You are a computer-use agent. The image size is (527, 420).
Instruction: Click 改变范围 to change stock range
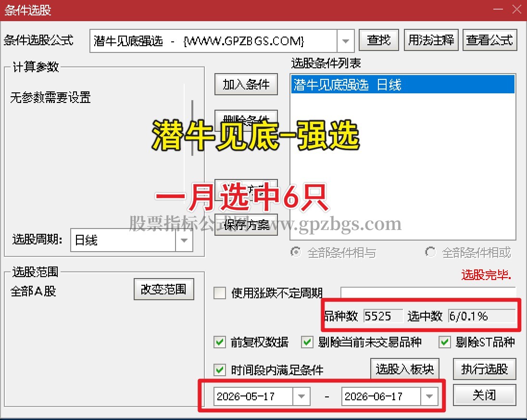pyautogui.click(x=163, y=289)
